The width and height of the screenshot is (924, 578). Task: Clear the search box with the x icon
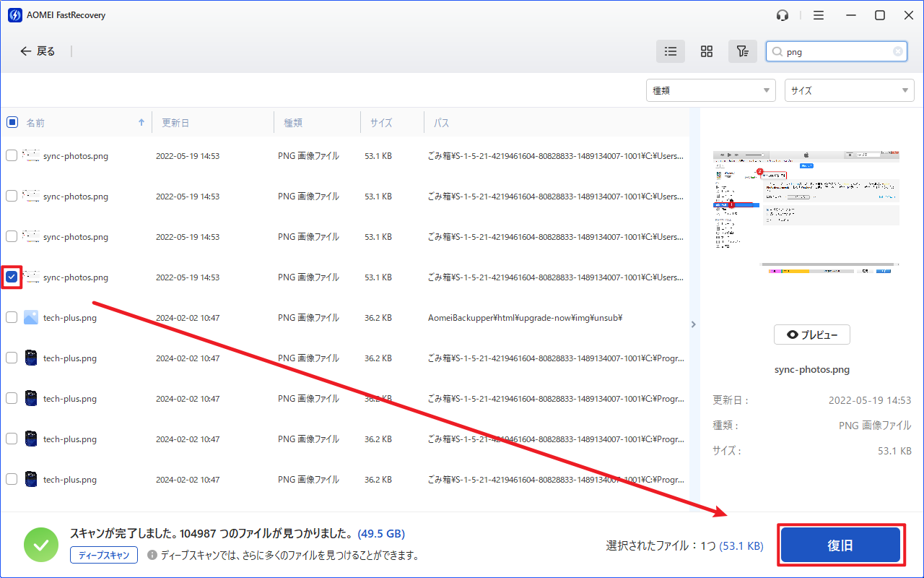[x=898, y=51]
